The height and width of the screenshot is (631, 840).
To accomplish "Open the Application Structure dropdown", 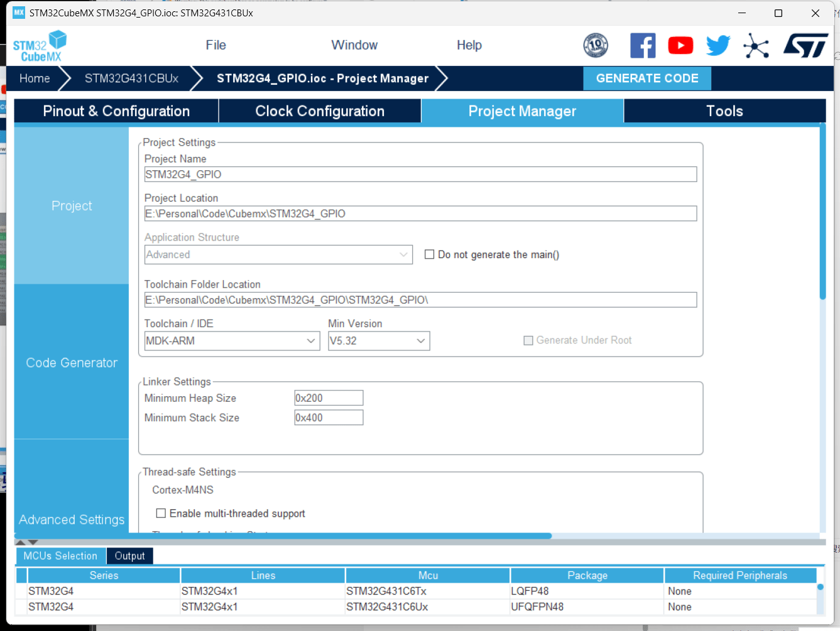I will click(278, 254).
